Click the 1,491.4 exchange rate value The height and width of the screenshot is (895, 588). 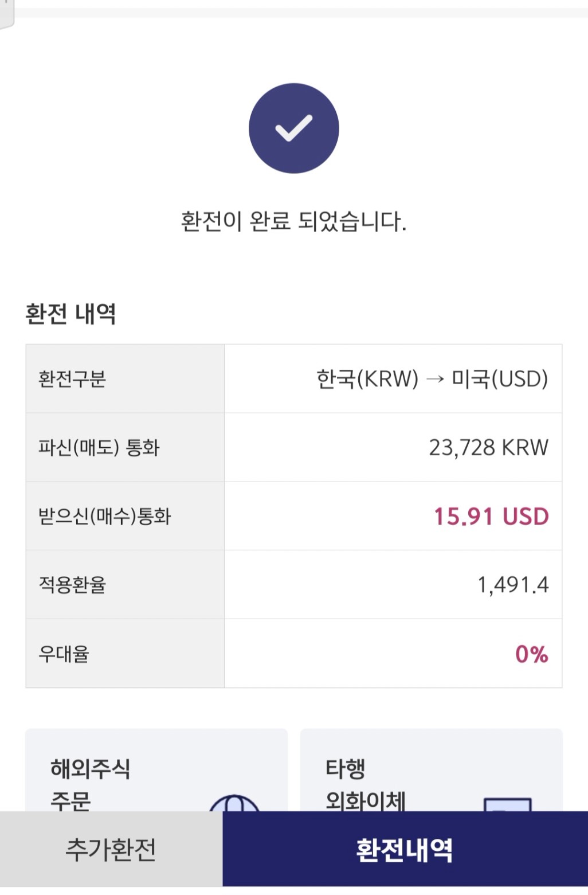click(513, 585)
